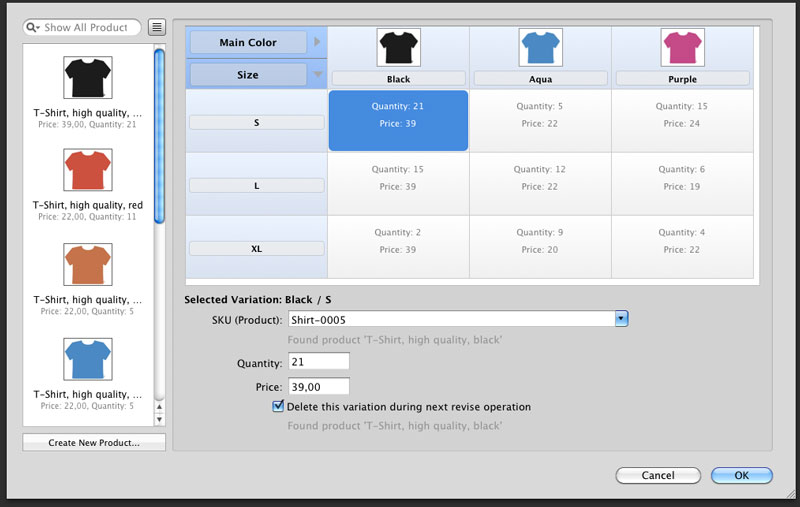
Task: Select the XL size row header
Action: pyautogui.click(x=257, y=249)
